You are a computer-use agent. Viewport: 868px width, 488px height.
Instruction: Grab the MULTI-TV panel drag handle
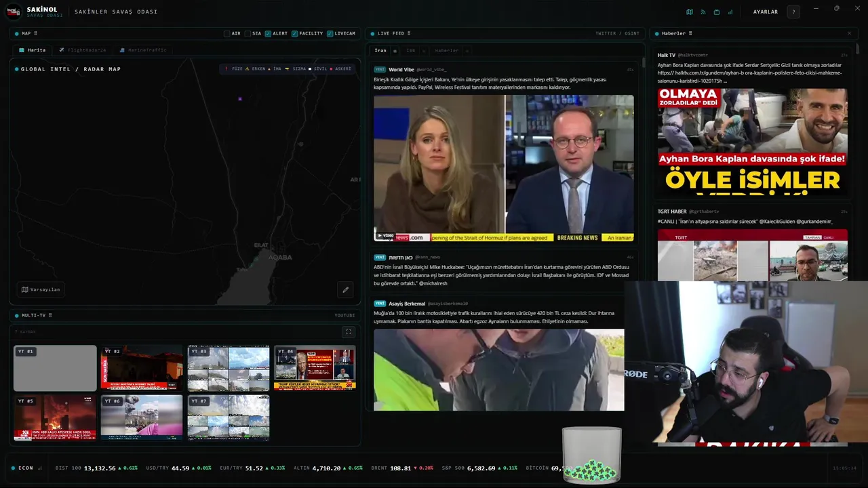click(x=50, y=315)
